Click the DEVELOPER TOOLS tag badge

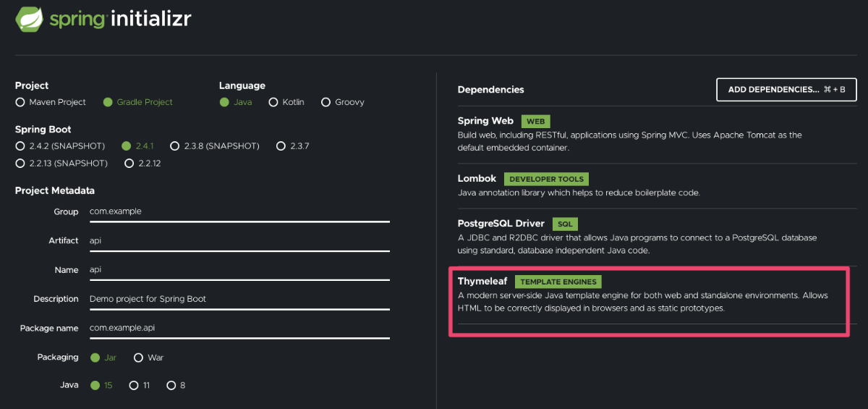coord(546,179)
